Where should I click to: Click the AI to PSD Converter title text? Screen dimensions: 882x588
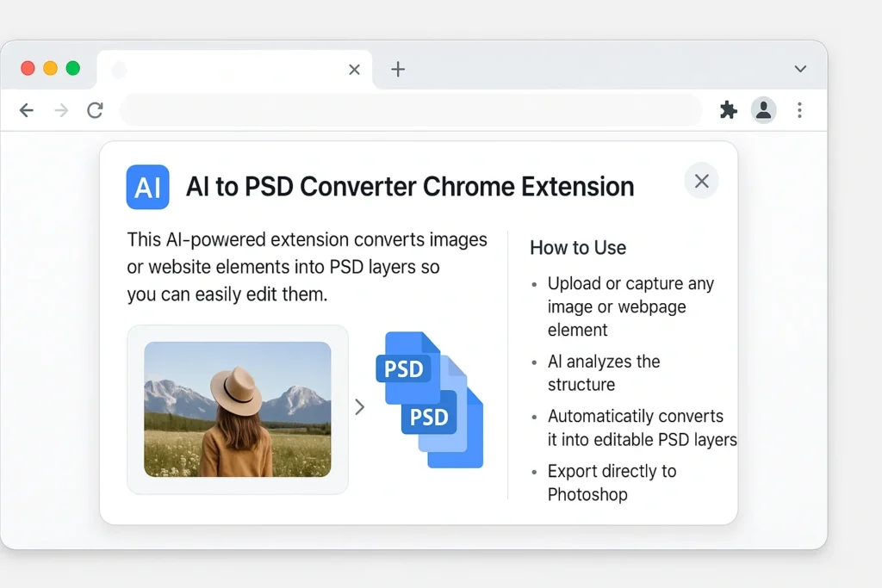(x=410, y=186)
